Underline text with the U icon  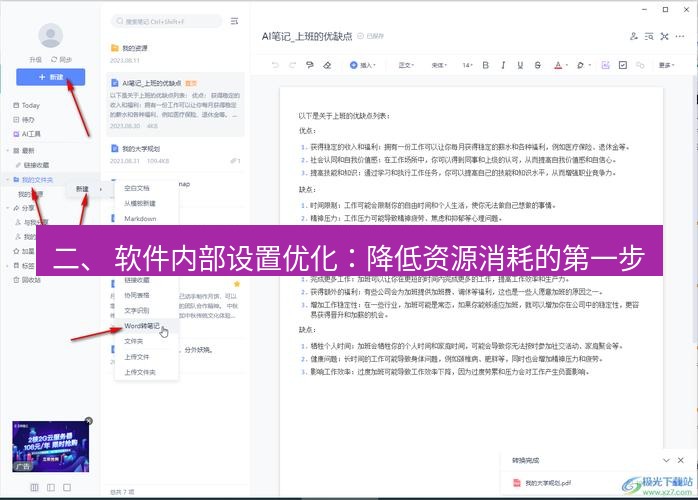[x=520, y=65]
